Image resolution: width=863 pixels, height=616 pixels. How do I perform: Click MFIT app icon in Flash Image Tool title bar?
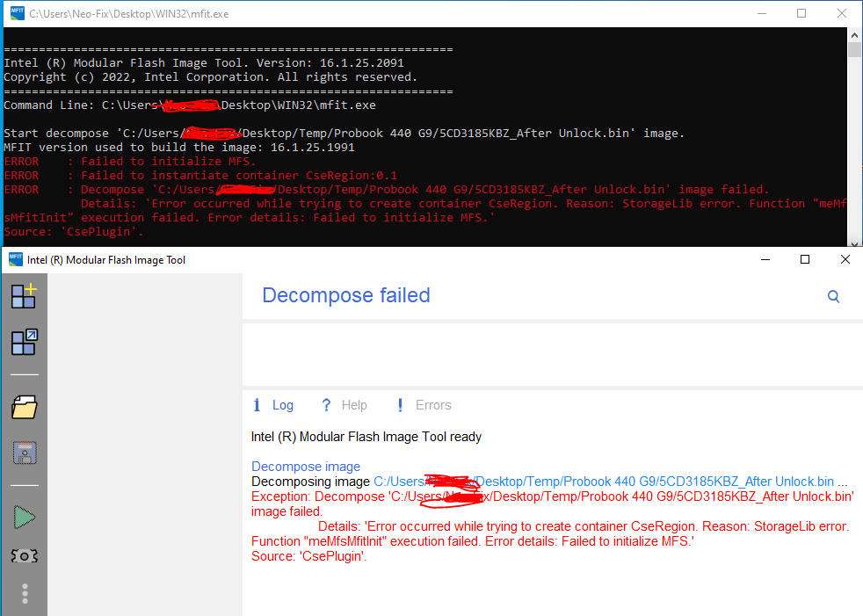coord(16,259)
